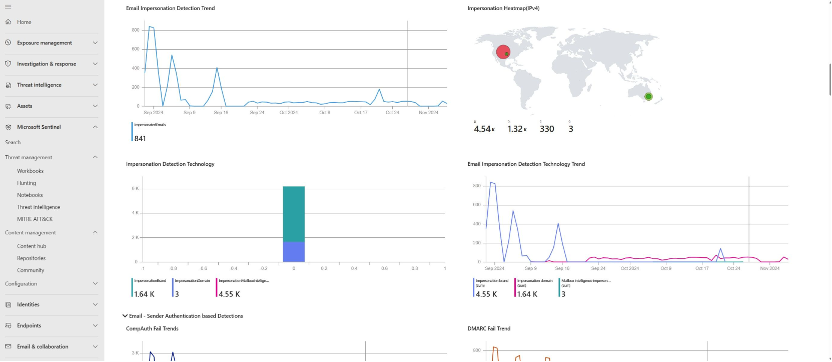Click Impersonation Detection Technology chart title

[170, 164]
